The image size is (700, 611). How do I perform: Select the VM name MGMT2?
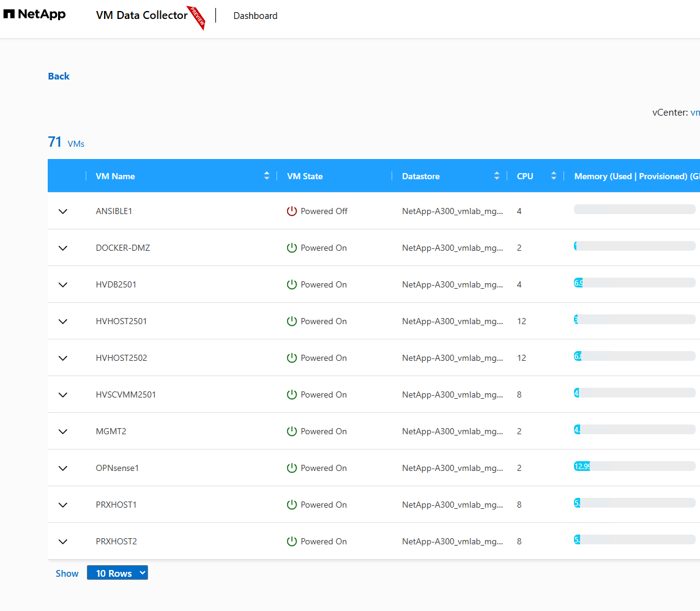click(x=111, y=431)
